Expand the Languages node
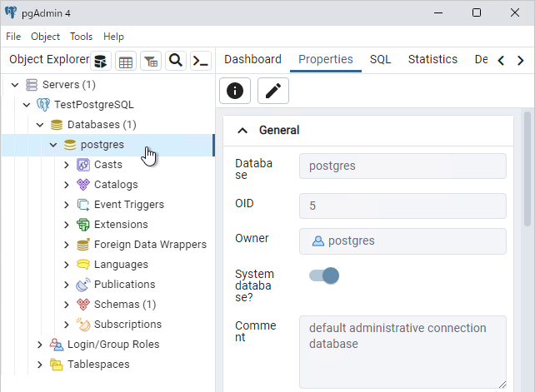 pyautogui.click(x=67, y=265)
